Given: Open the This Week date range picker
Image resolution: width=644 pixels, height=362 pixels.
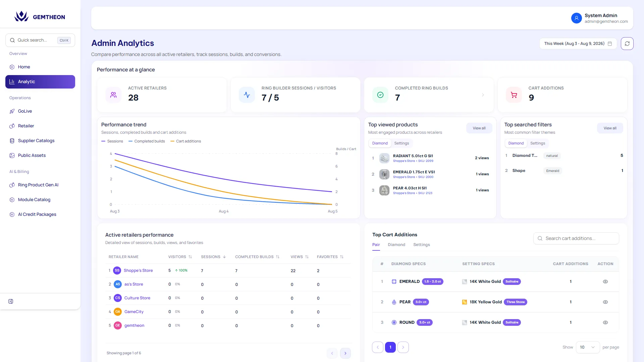Looking at the screenshot, I should tap(578, 44).
